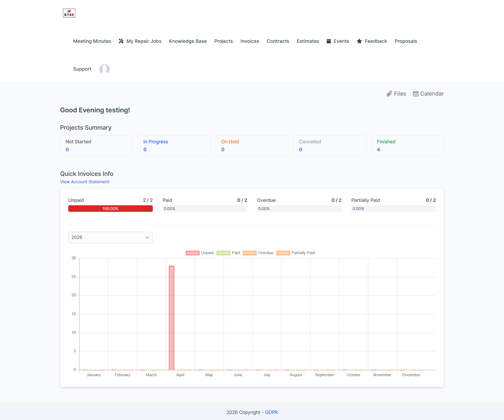This screenshot has width=504, height=420.
Task: Click the star icon next to Feedback
Action: (x=359, y=41)
